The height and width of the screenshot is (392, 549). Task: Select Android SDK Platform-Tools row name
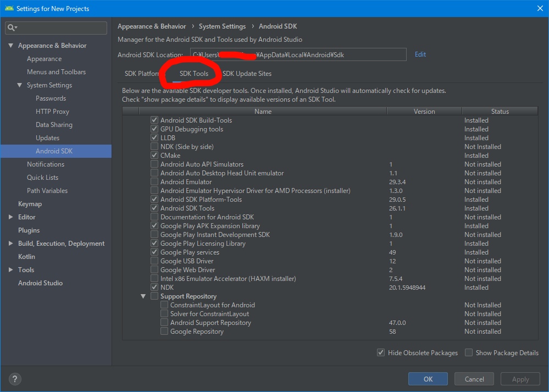tap(201, 200)
